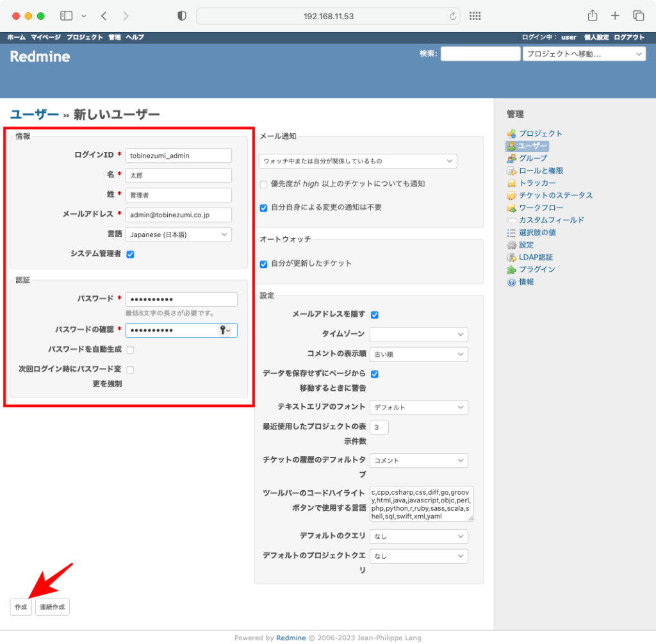
Task: Open 個人設定 account link
Action: [596, 37]
